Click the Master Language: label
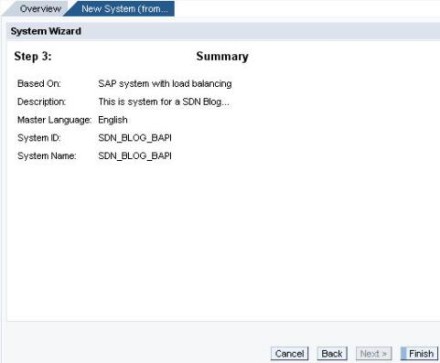This screenshot has width=440, height=363. point(54,120)
